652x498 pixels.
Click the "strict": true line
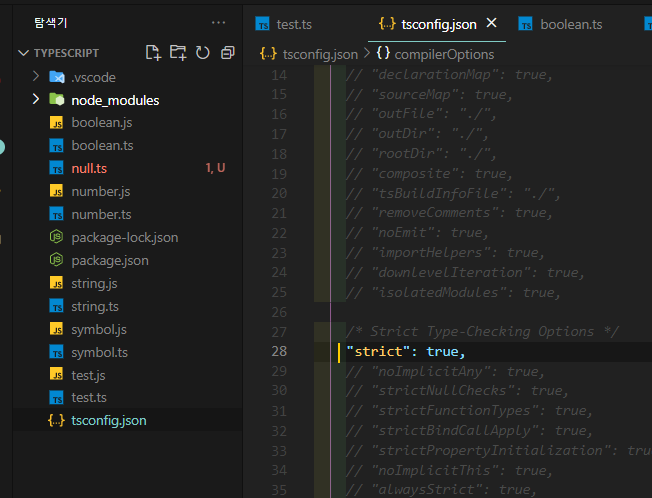(405, 352)
